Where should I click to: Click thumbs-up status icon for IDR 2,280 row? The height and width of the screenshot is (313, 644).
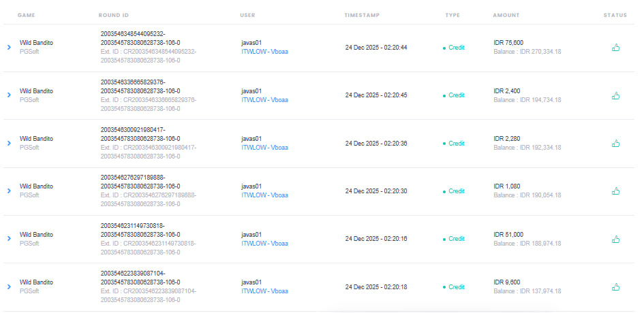[x=615, y=143]
